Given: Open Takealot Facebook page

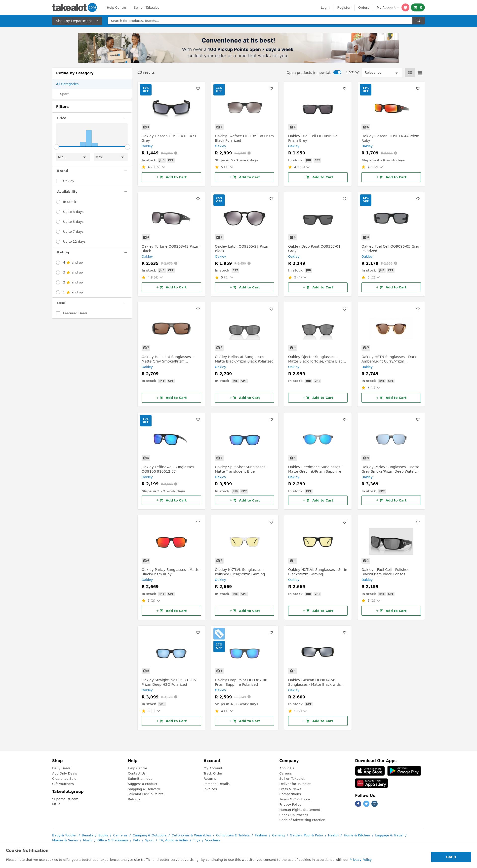Looking at the screenshot, I should click(358, 804).
